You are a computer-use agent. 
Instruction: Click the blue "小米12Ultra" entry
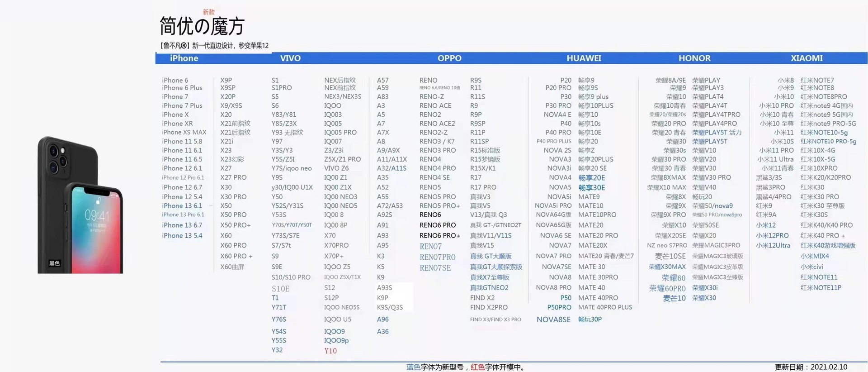point(773,245)
